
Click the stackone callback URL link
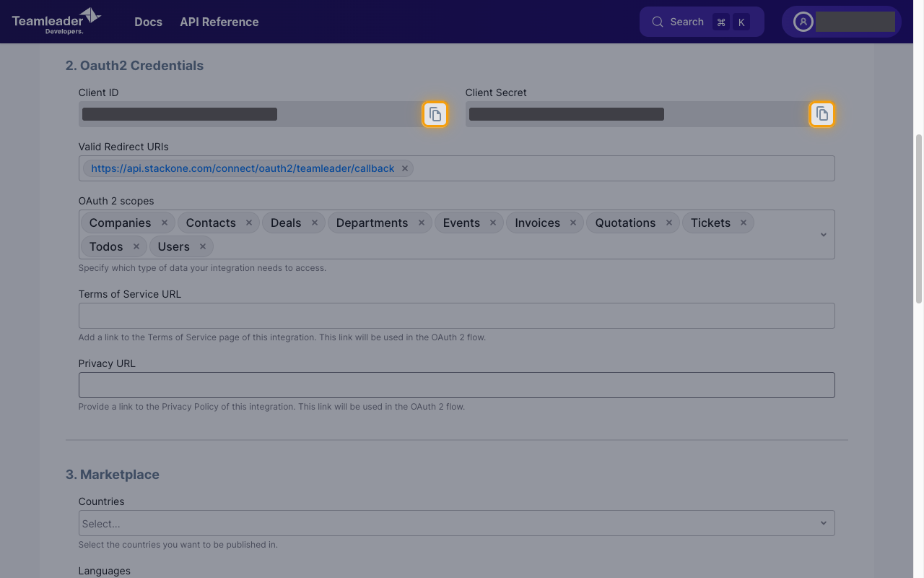click(243, 168)
